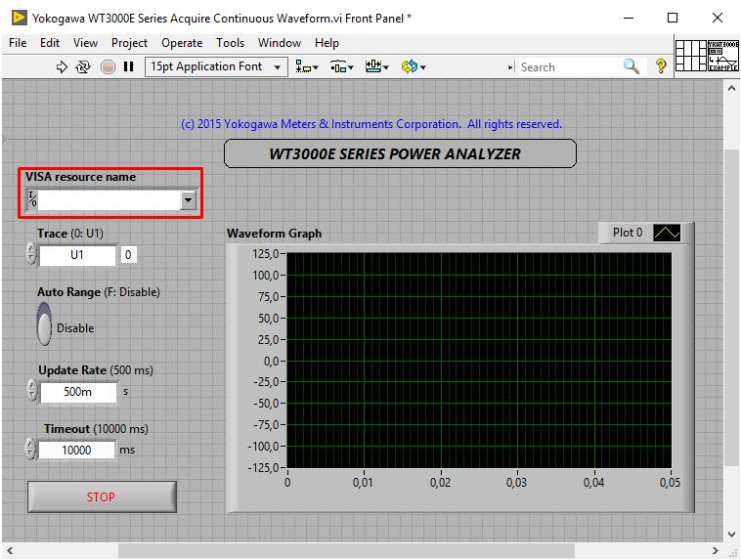741x560 pixels.
Task: Click the Run arrow button
Action: (62, 67)
